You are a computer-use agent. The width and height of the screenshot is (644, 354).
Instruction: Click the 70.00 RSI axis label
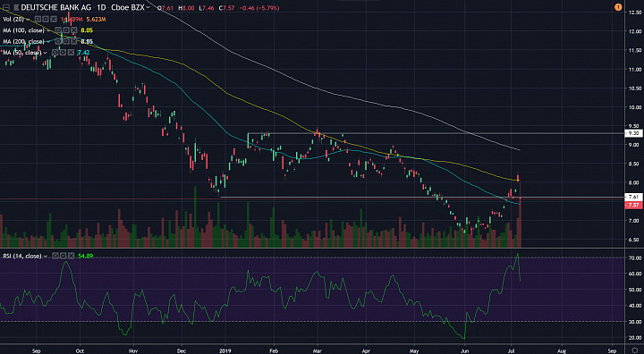tap(634, 257)
